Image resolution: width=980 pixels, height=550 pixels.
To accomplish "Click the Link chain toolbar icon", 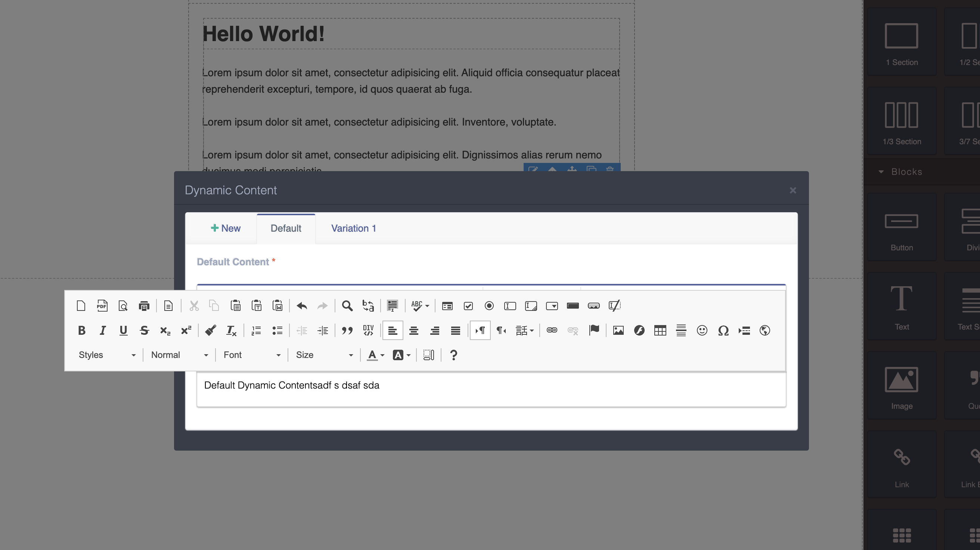I will pos(552,330).
